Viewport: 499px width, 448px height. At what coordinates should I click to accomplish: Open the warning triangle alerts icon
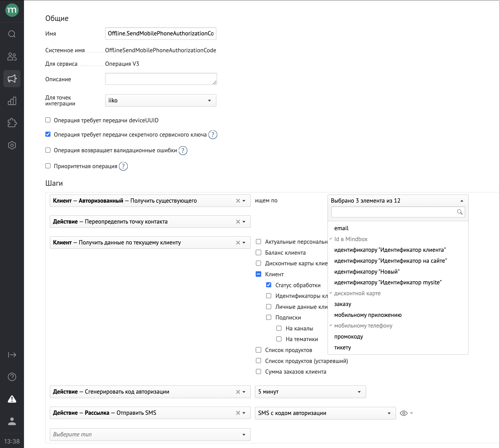[x=12, y=399]
